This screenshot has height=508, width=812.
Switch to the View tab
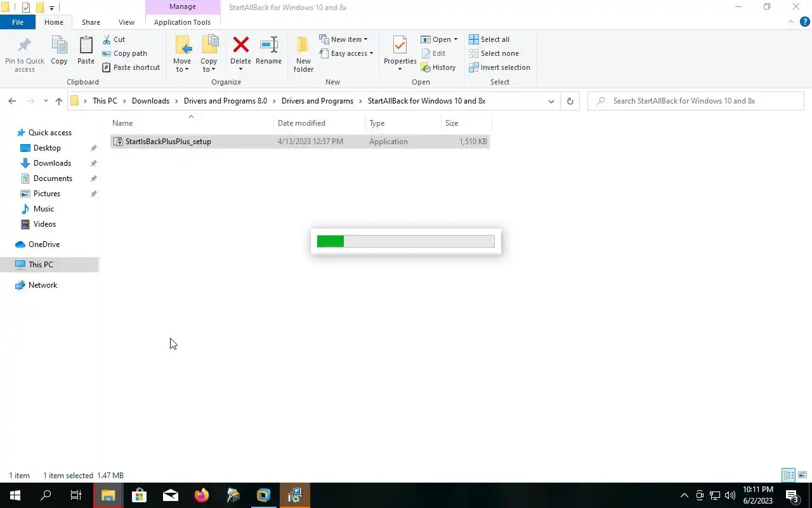pos(126,22)
